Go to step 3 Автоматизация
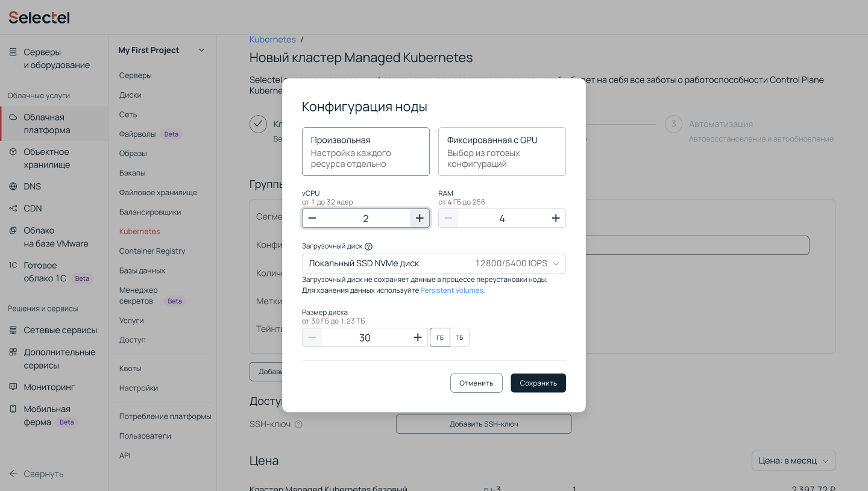The height and width of the screenshot is (491, 868). pyautogui.click(x=721, y=124)
